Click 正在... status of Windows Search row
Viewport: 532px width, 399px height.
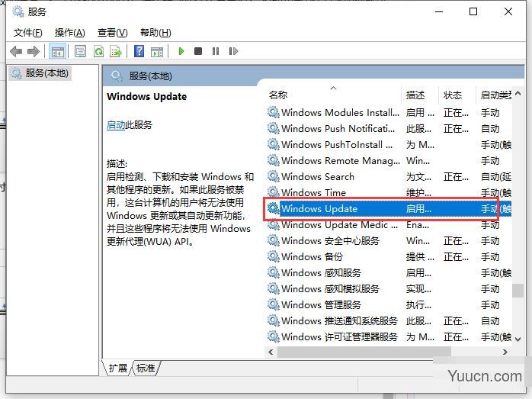456,176
